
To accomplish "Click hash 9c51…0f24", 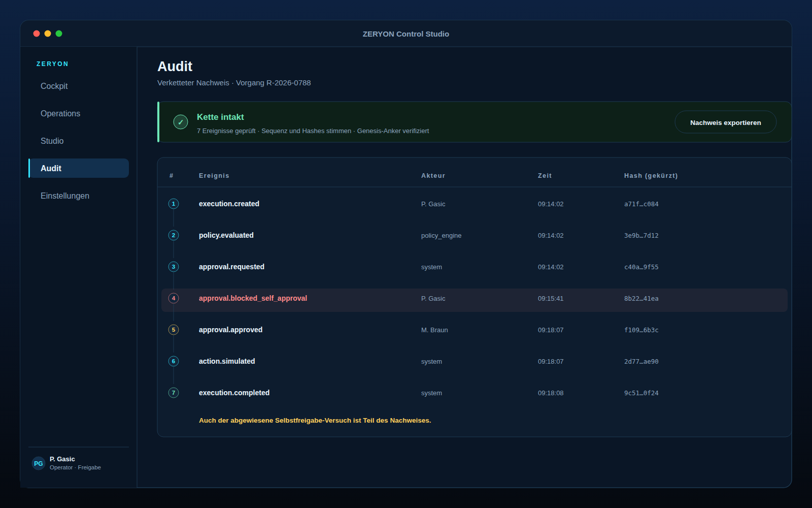I will [641, 393].
